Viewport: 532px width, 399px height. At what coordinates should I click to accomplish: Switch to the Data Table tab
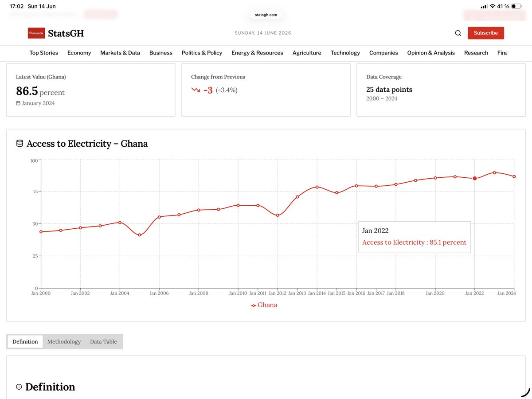coord(103,341)
